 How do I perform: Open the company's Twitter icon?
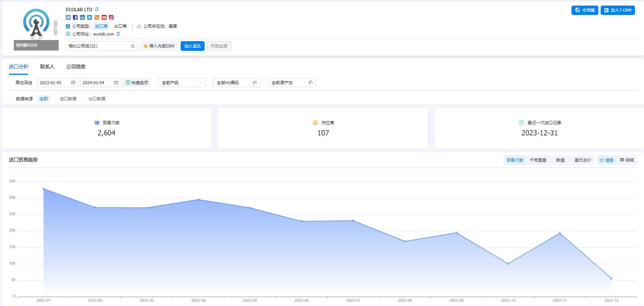(89, 17)
